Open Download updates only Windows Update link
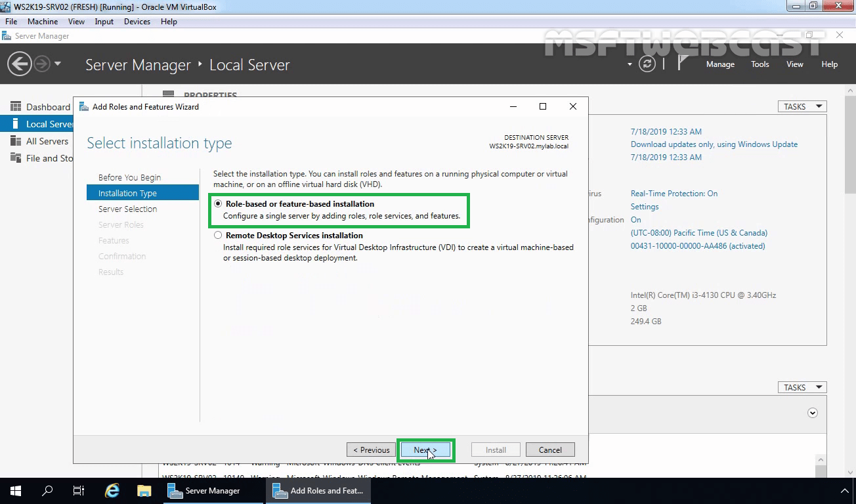856x504 pixels. [x=714, y=144]
